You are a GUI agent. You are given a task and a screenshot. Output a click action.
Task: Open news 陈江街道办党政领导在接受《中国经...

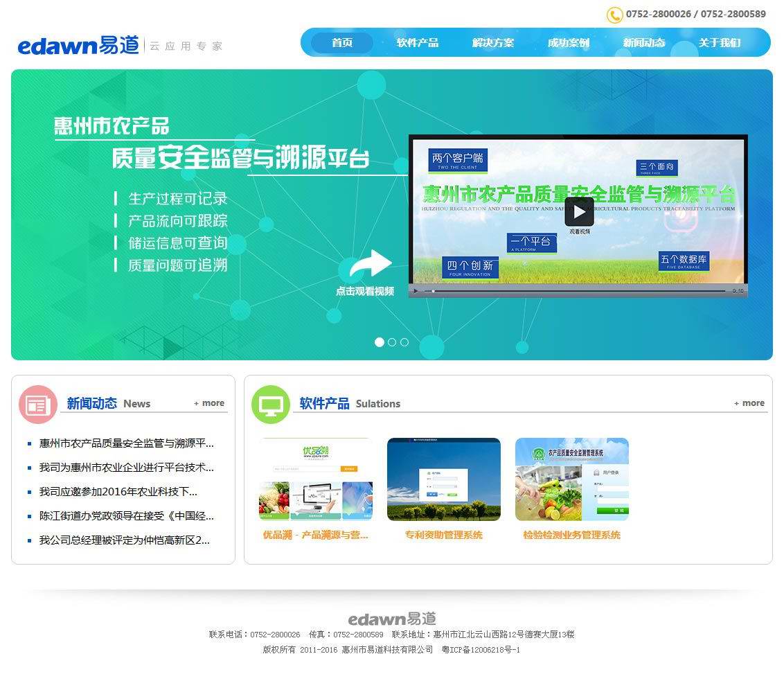tap(127, 516)
